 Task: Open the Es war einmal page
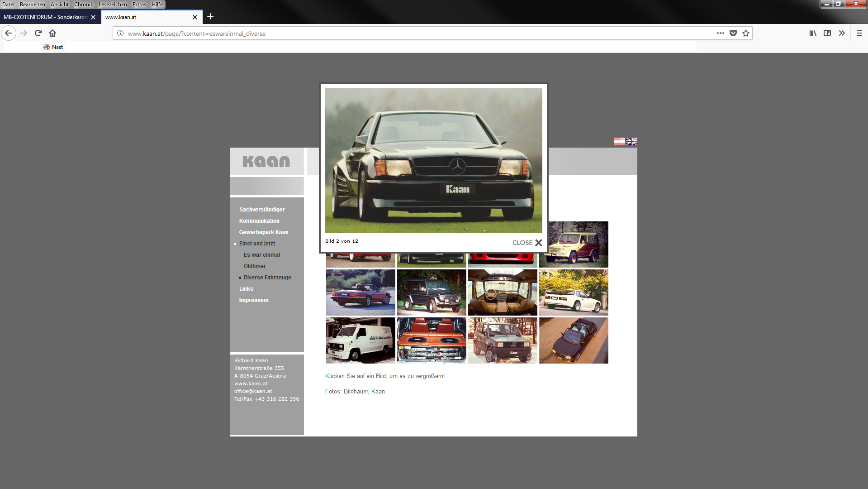(x=262, y=255)
